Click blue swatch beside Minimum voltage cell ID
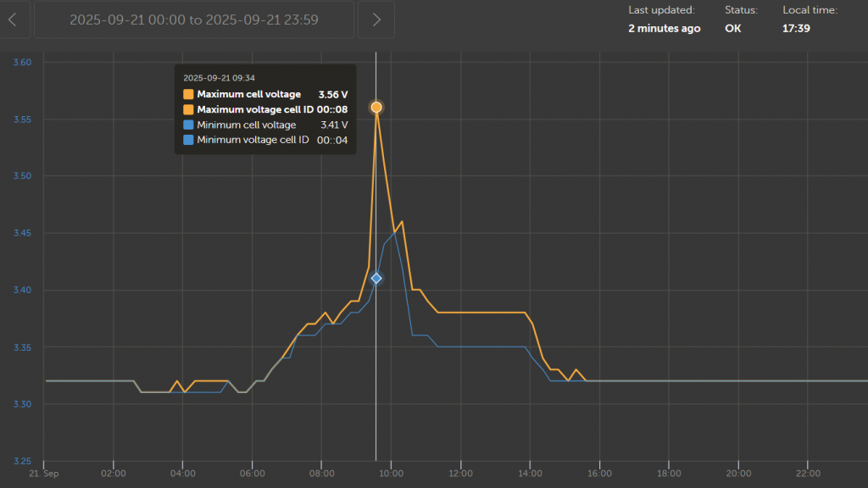The height and width of the screenshot is (488, 868). point(188,140)
